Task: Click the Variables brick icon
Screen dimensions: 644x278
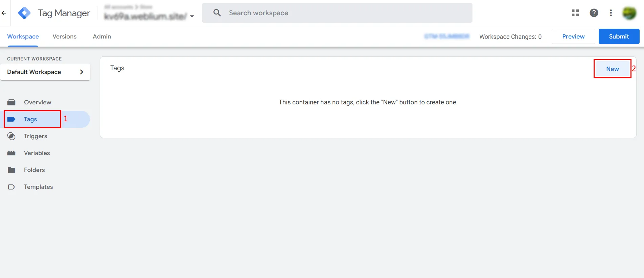Action: coord(11,153)
